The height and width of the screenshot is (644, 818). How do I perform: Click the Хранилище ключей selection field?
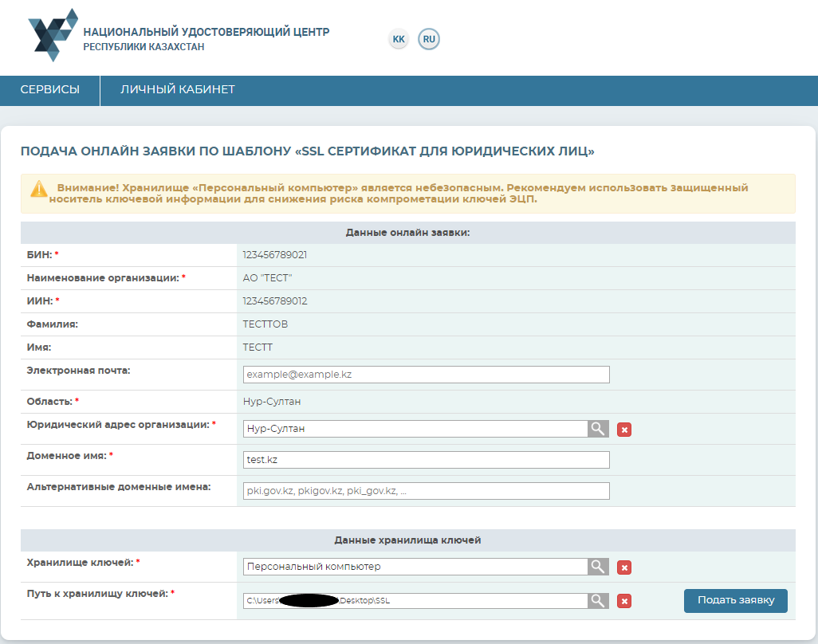pos(415,567)
